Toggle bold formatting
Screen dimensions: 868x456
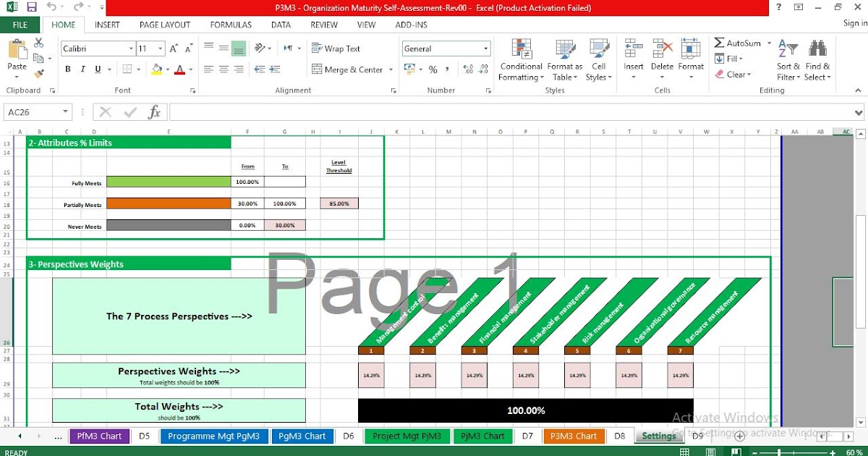(67, 69)
